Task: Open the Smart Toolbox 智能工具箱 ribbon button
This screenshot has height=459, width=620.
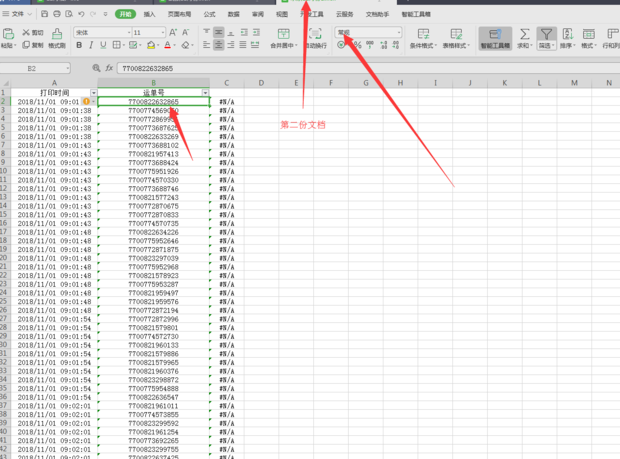Action: [x=495, y=38]
